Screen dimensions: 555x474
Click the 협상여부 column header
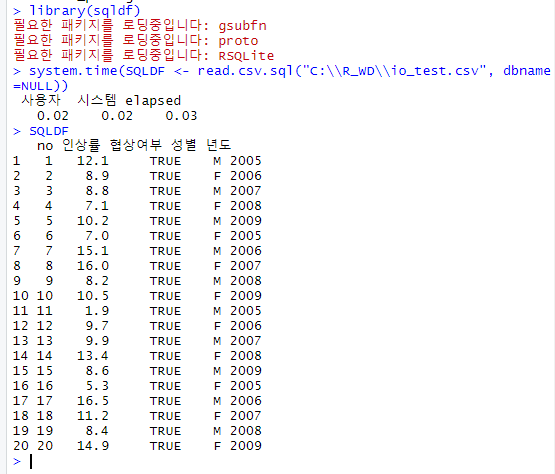pyautogui.click(x=136, y=145)
